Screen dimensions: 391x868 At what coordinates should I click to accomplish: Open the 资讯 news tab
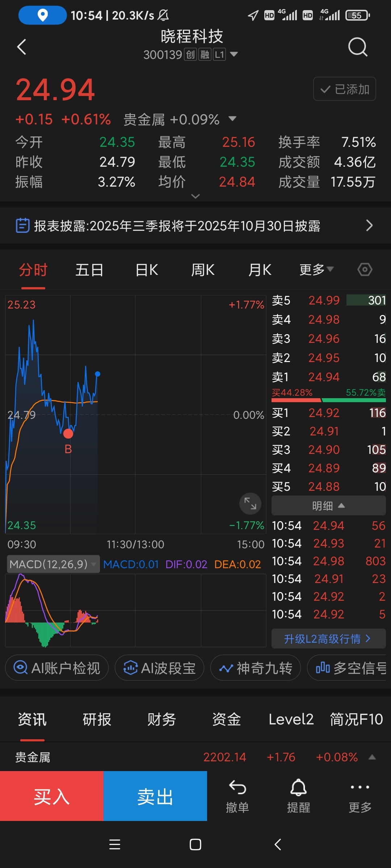(32, 719)
